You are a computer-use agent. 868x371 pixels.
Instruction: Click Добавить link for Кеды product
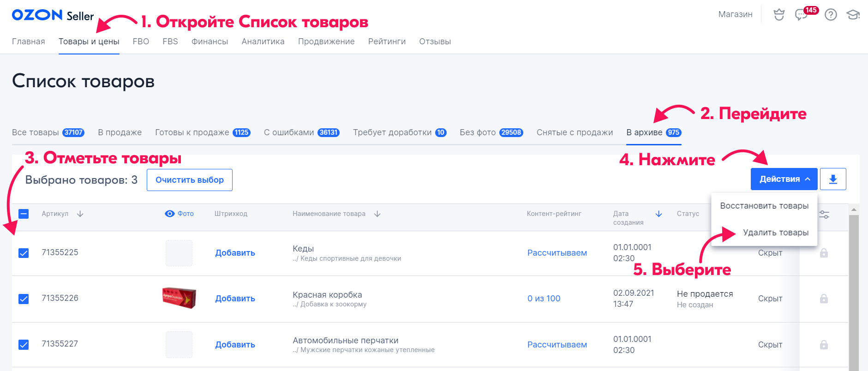[235, 253]
